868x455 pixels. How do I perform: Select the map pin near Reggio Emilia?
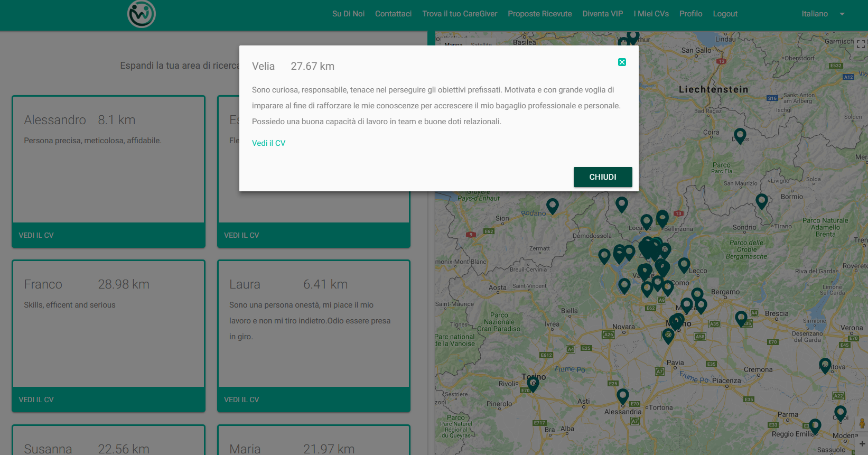click(x=815, y=425)
